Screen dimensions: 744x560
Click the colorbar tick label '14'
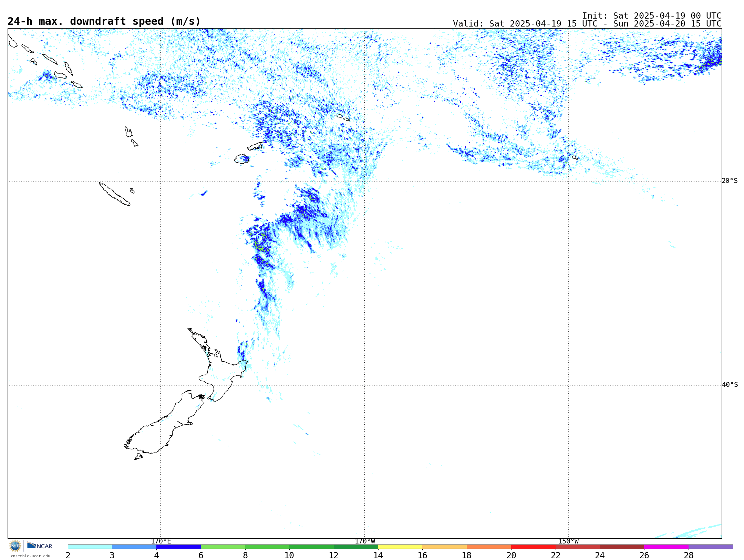coord(378,556)
